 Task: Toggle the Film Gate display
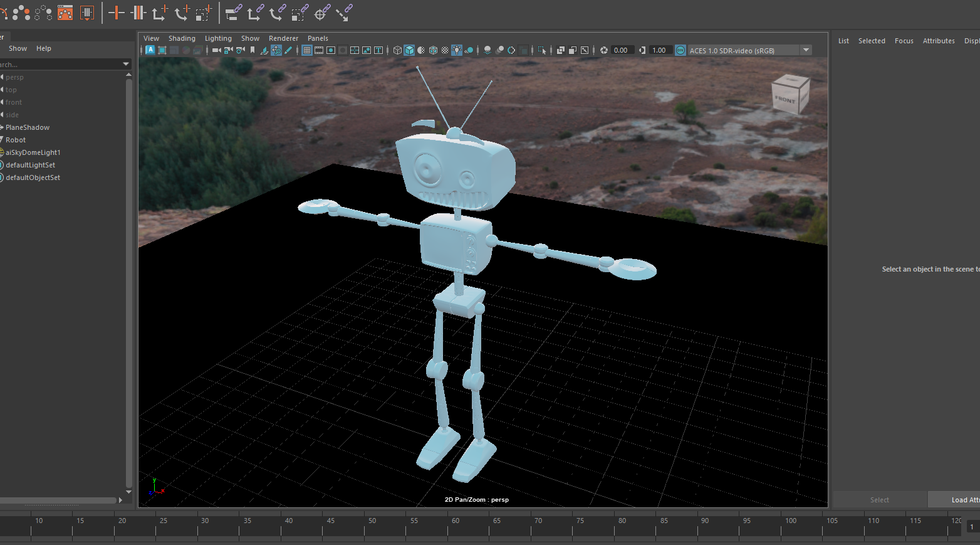319,50
